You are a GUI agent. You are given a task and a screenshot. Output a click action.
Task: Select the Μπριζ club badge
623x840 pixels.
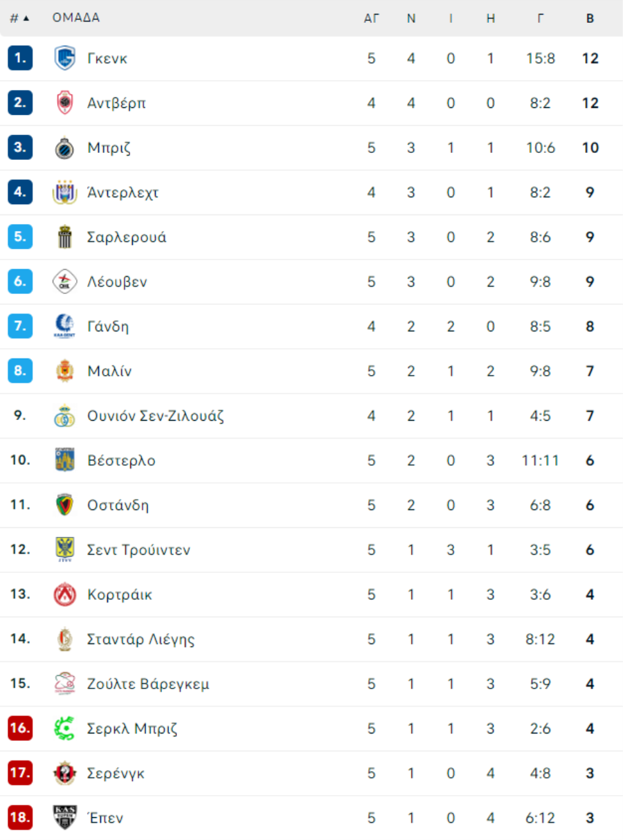pos(64,147)
